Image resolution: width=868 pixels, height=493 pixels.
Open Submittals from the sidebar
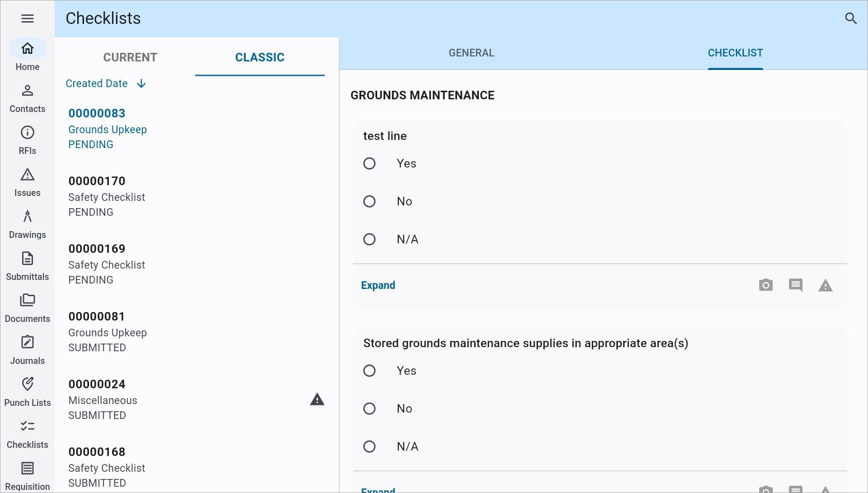(28, 266)
